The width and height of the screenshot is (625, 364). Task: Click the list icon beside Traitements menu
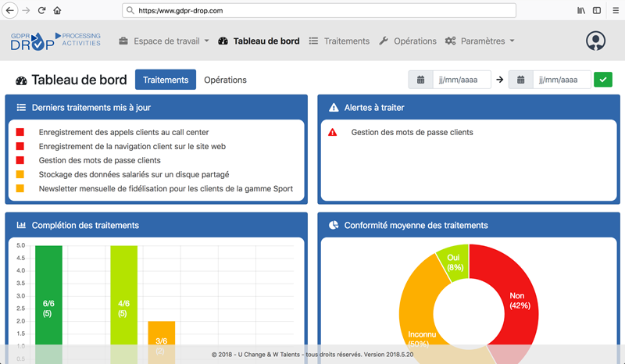tap(314, 41)
